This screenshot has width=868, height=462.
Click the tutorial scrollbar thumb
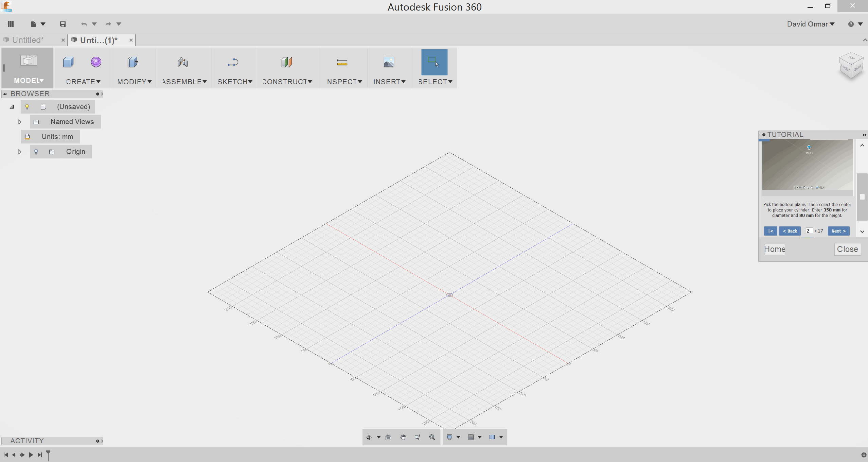tap(862, 197)
